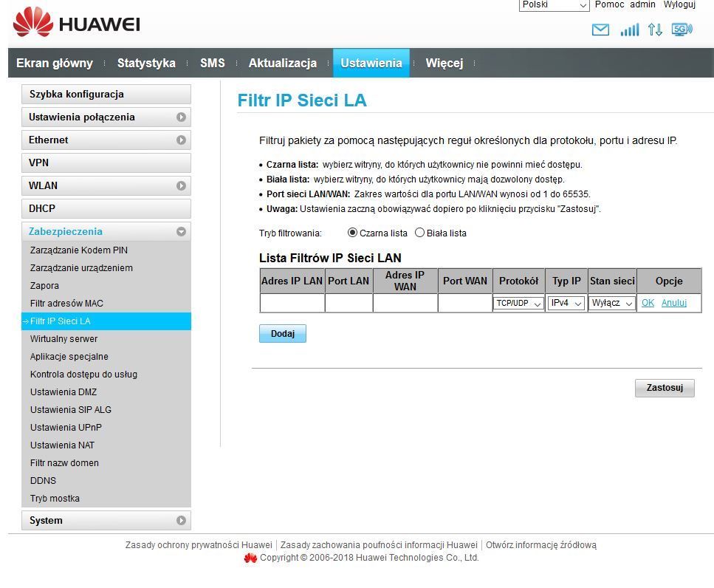Open the SMS tab

212,63
